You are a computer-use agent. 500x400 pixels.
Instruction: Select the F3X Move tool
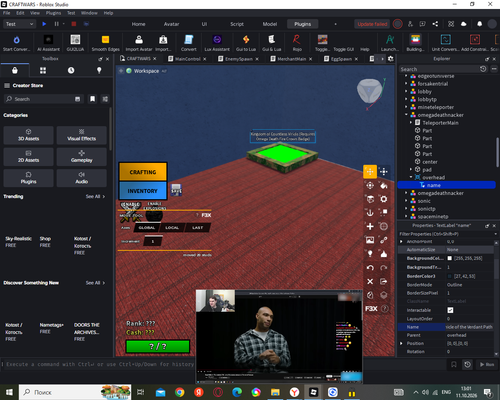(x=370, y=172)
